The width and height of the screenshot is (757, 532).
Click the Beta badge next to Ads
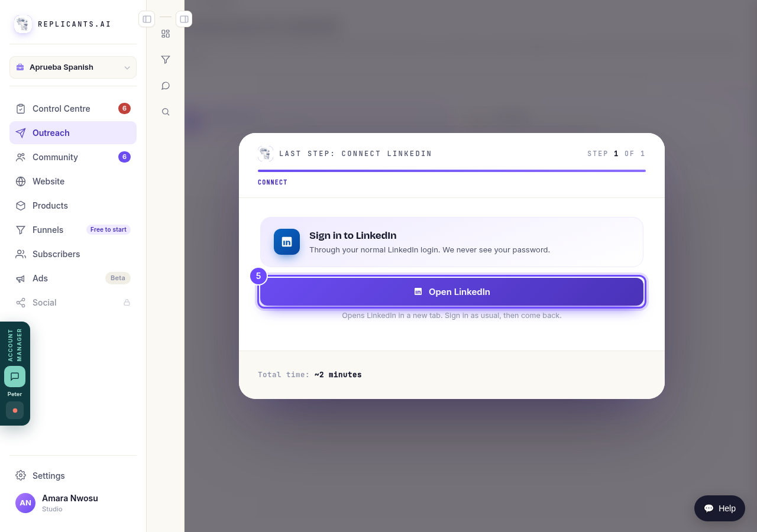click(118, 278)
